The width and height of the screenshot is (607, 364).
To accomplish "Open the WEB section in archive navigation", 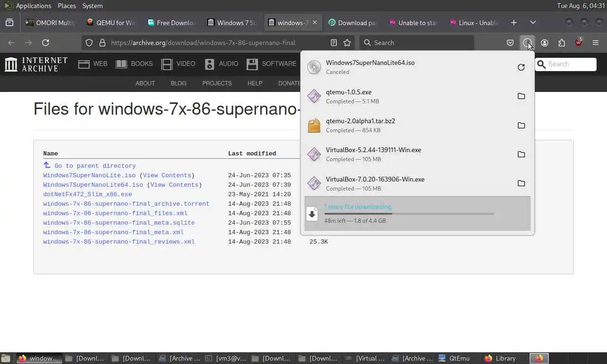I will pos(92,64).
